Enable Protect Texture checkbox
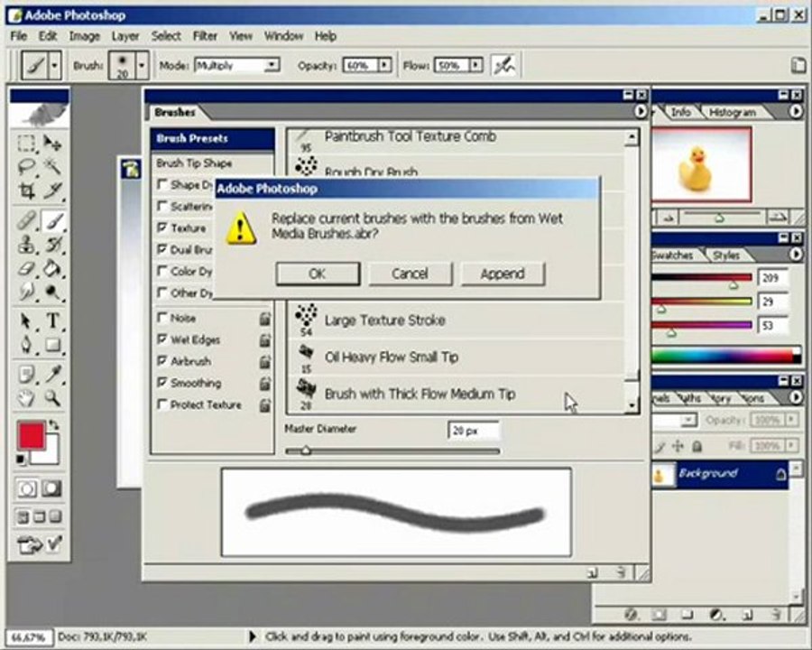 point(162,404)
